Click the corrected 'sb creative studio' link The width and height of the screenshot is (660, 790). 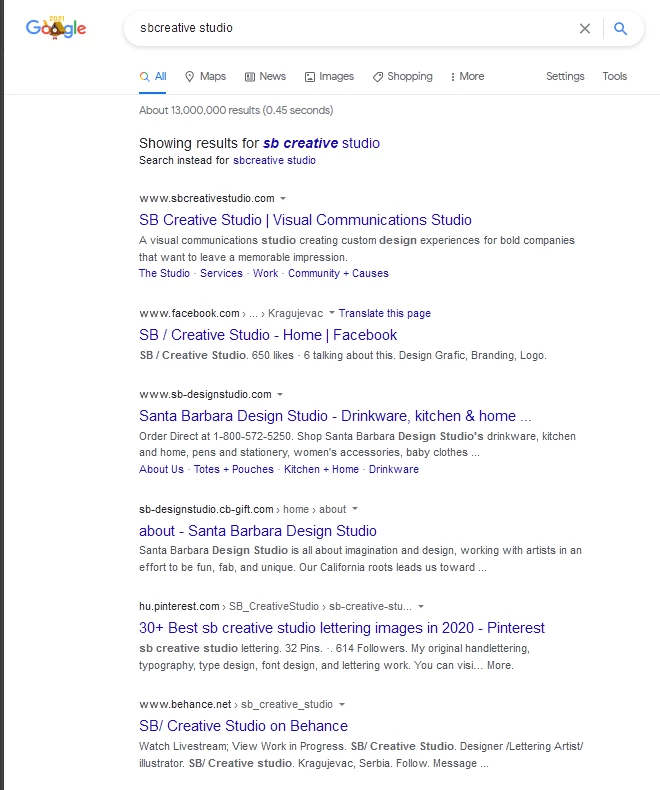coord(321,143)
